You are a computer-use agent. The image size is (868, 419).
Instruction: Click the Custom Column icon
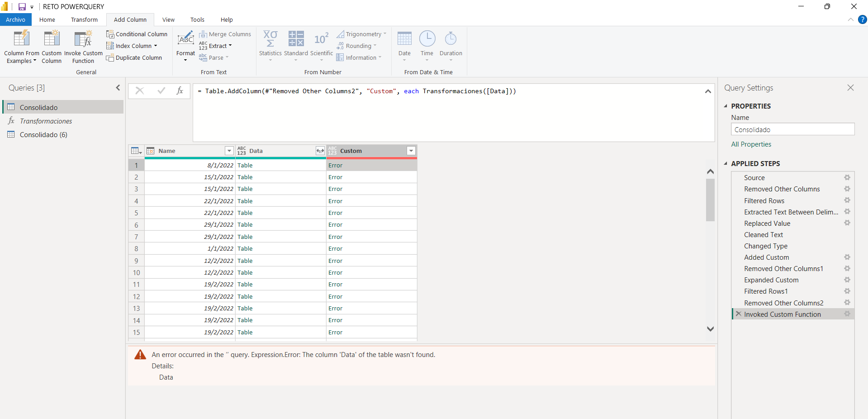pos(52,39)
